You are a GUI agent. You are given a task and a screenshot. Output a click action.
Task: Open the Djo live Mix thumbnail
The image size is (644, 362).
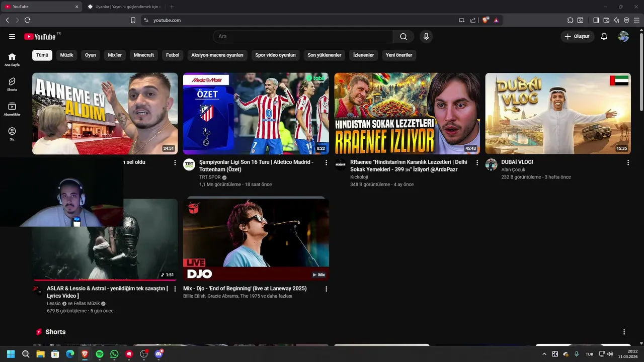tap(256, 239)
